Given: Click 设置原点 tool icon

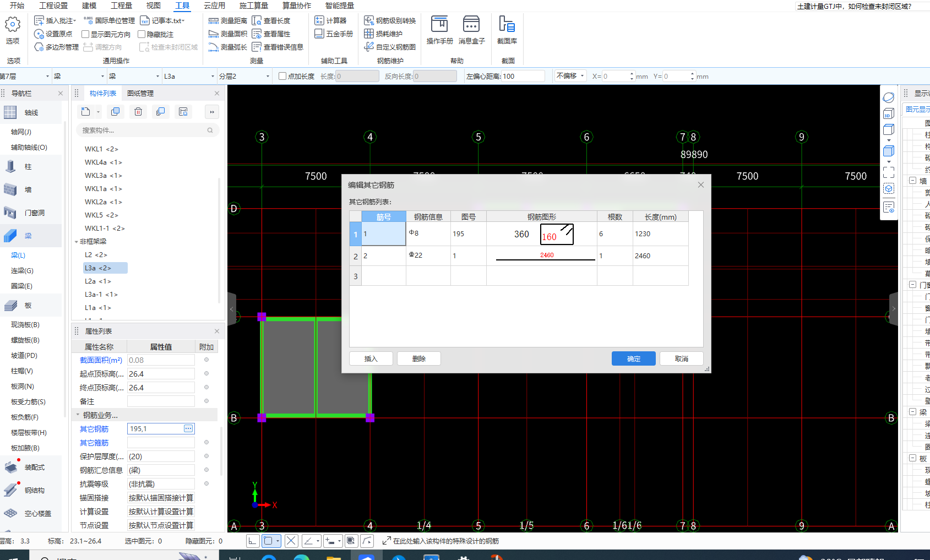Looking at the screenshot, I should click(39, 34).
